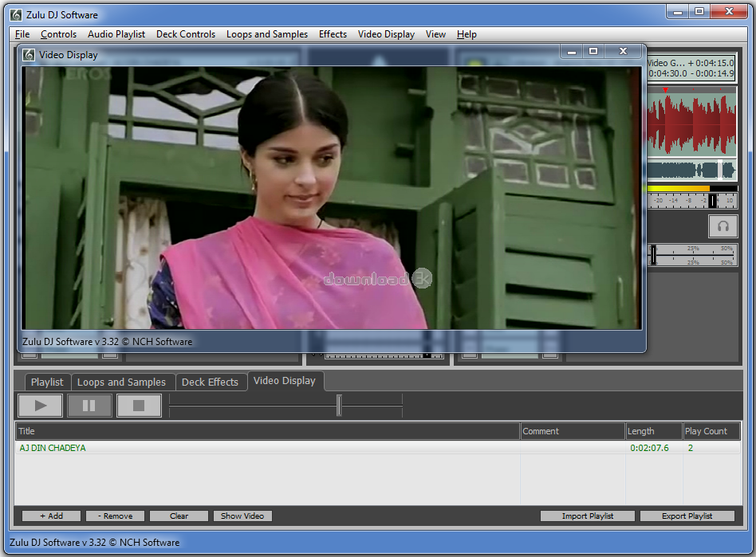Stop video playback with the stop button
The width and height of the screenshot is (756, 557).
(x=139, y=406)
